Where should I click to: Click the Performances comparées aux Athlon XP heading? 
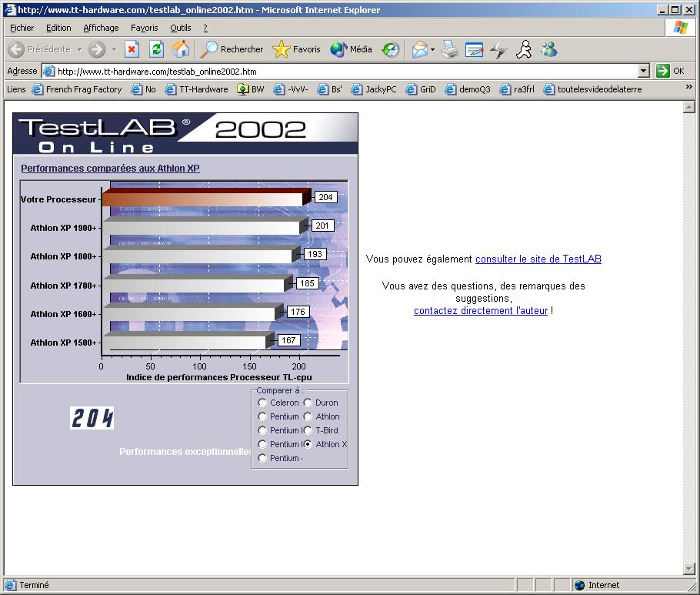click(110, 169)
